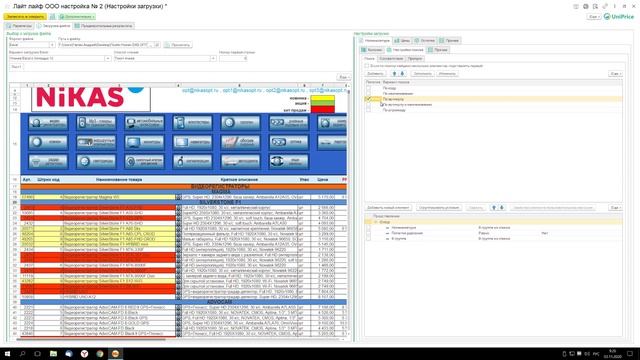Click the NiKAS logo in the spreadsheet
Screen dimensions: 640x360
[x=91, y=99]
